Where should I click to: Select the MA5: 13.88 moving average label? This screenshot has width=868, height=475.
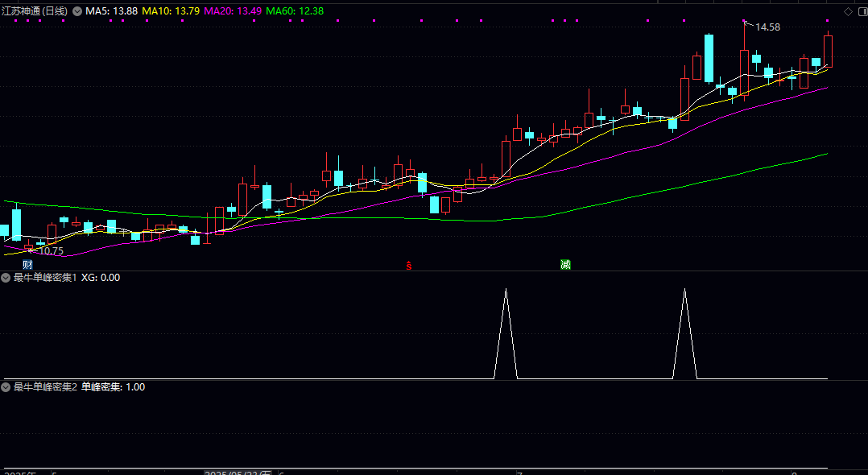tap(111, 11)
